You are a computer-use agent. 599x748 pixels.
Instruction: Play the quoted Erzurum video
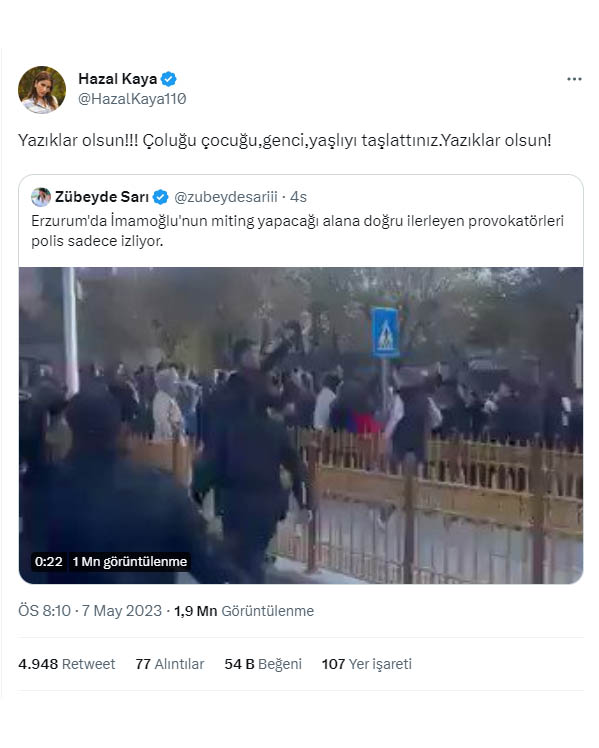coord(300,425)
